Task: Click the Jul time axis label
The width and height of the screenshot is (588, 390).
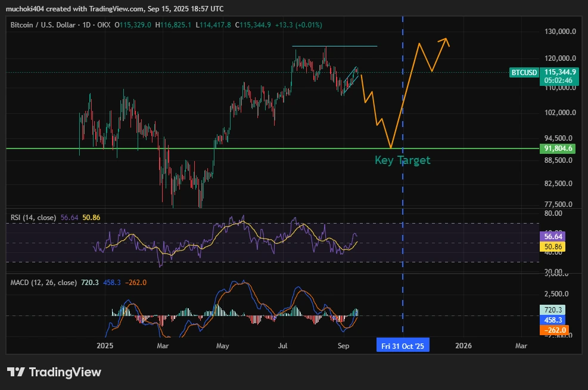Action: click(x=283, y=346)
